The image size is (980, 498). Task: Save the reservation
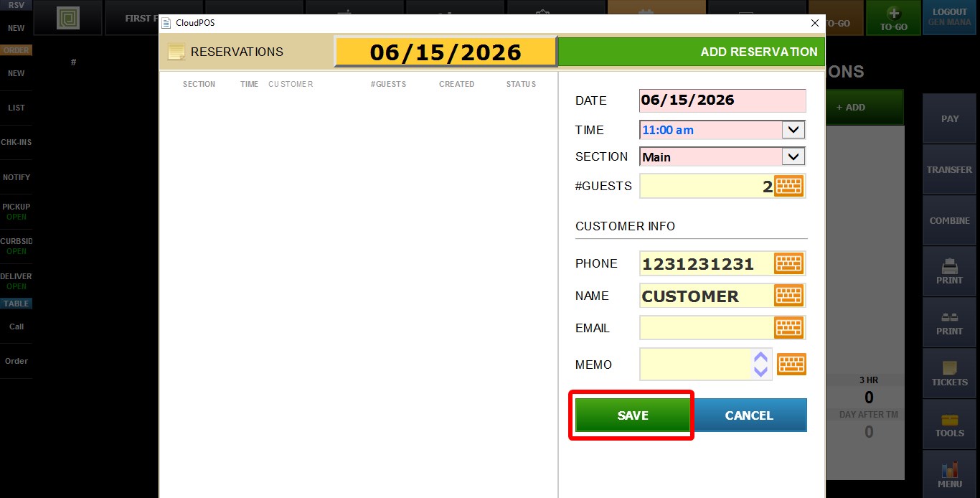633,415
